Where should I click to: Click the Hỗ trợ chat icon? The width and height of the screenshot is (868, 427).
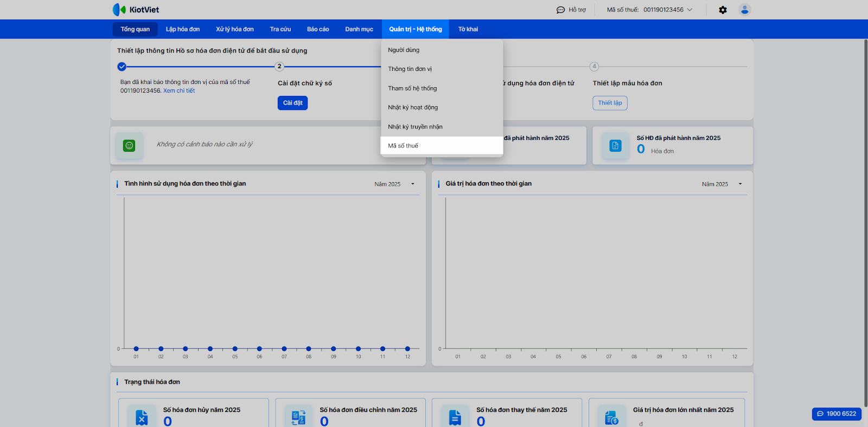point(560,10)
